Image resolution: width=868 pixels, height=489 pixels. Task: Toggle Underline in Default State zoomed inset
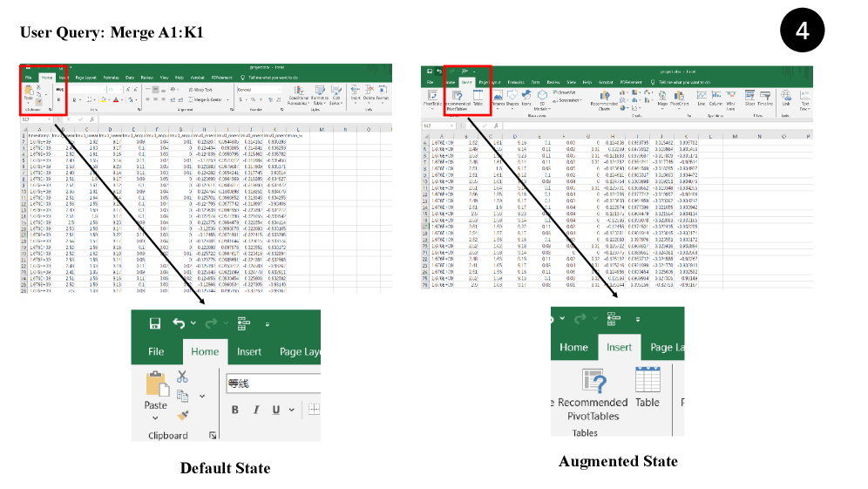coord(275,410)
